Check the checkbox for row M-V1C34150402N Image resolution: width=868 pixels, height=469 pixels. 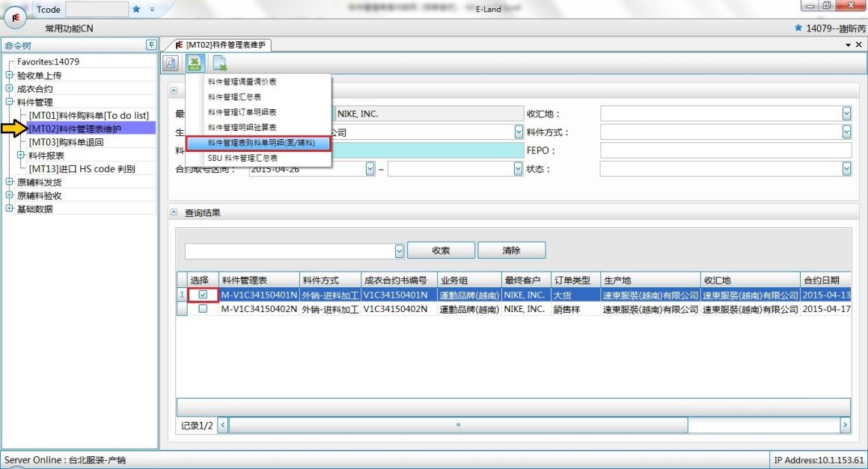click(x=203, y=309)
